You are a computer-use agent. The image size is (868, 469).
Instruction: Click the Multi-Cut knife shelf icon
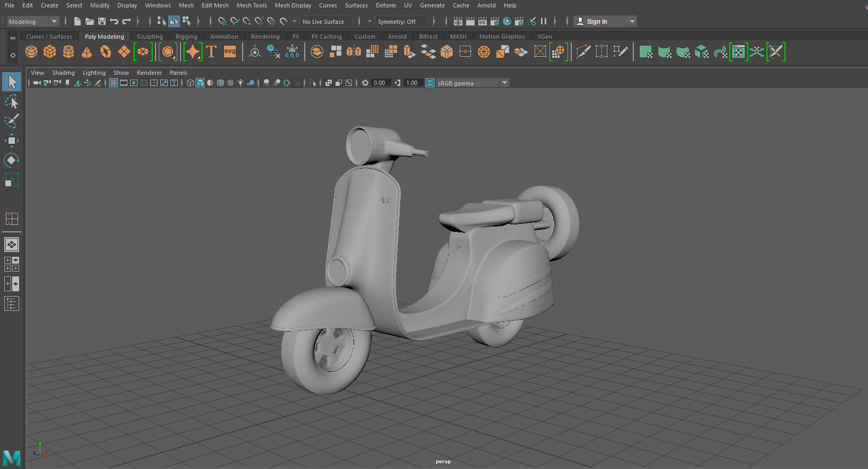[583, 51]
